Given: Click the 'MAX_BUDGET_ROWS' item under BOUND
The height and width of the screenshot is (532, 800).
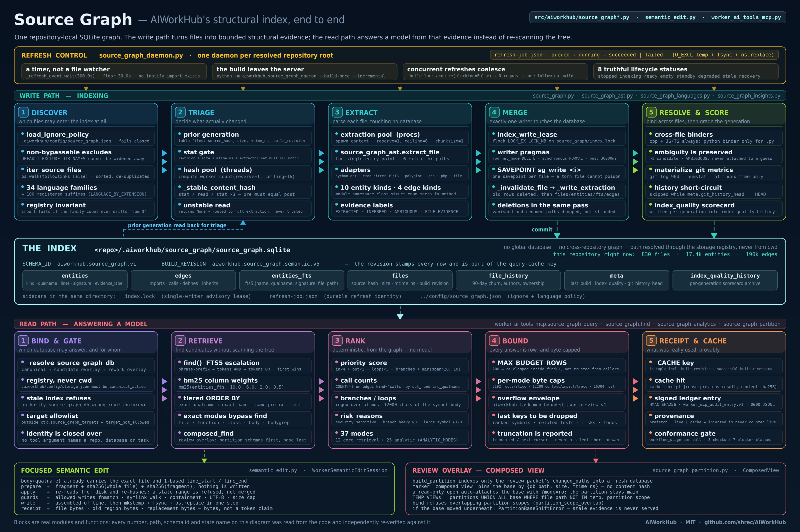Looking at the screenshot, I should click(x=557, y=366).
